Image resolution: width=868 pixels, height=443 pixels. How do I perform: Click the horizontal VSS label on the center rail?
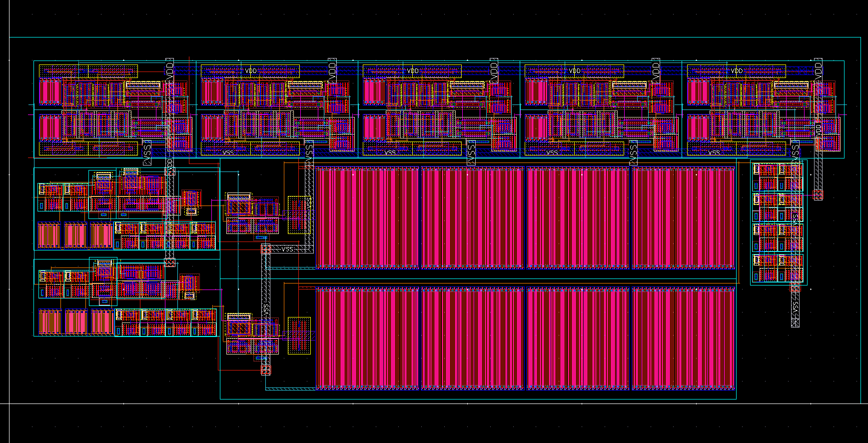(x=287, y=249)
